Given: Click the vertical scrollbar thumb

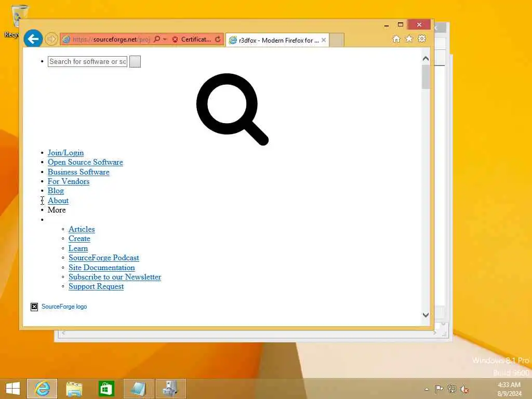Looking at the screenshot, I should (426, 77).
